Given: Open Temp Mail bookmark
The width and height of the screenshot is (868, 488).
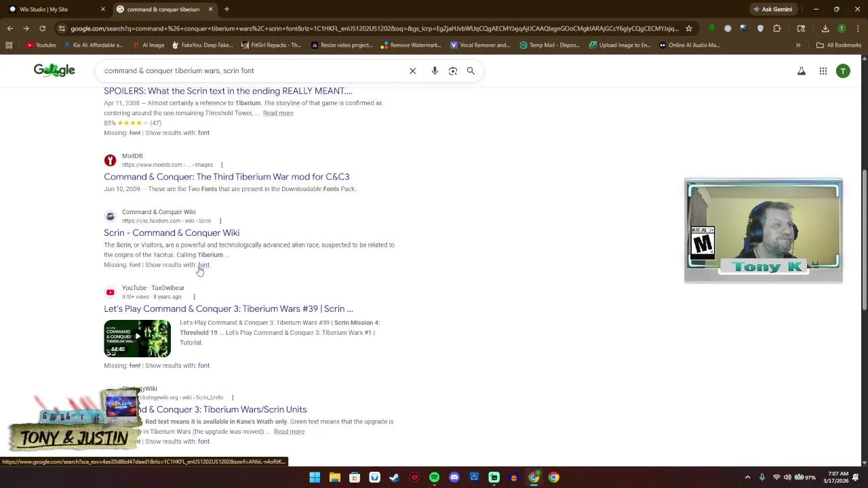Looking at the screenshot, I should tap(550, 45).
